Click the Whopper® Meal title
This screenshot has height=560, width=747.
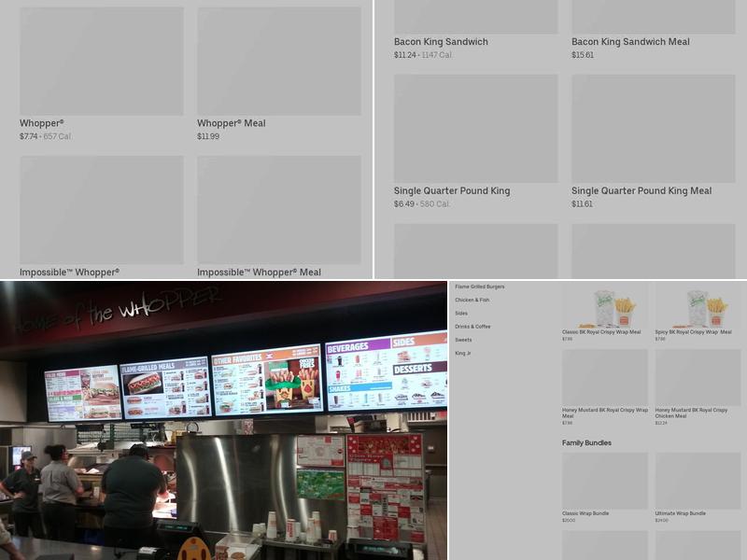[x=232, y=123]
